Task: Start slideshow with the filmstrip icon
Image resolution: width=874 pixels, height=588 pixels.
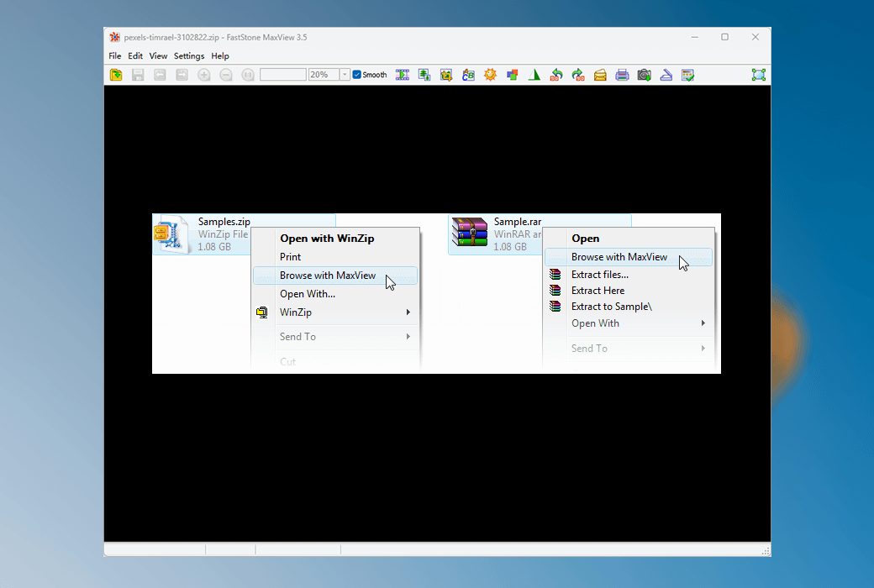Action: click(403, 75)
